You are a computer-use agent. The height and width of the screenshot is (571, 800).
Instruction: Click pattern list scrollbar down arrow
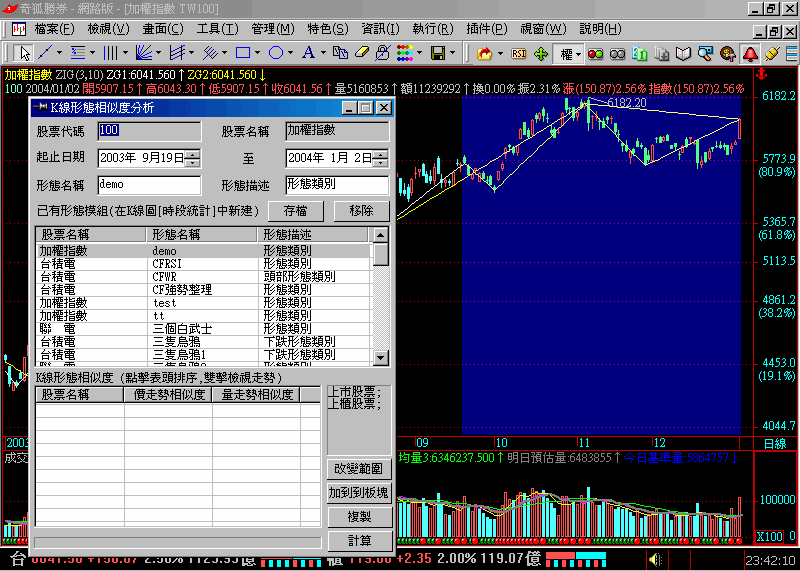click(381, 358)
